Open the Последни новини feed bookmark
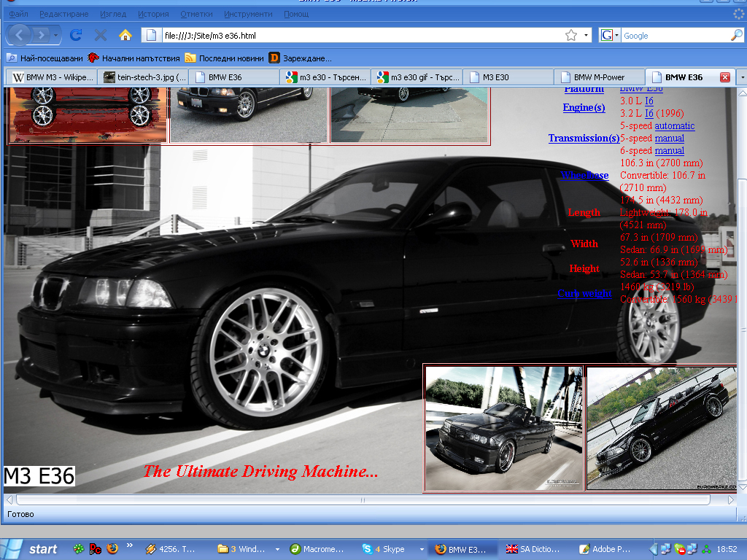This screenshot has width=747, height=560. (225, 58)
